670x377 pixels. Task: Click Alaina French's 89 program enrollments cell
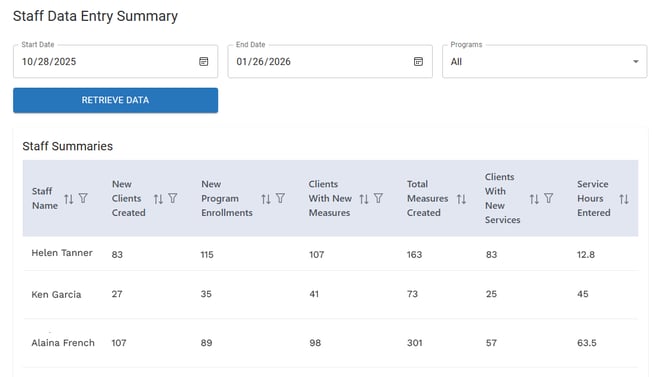[206, 343]
